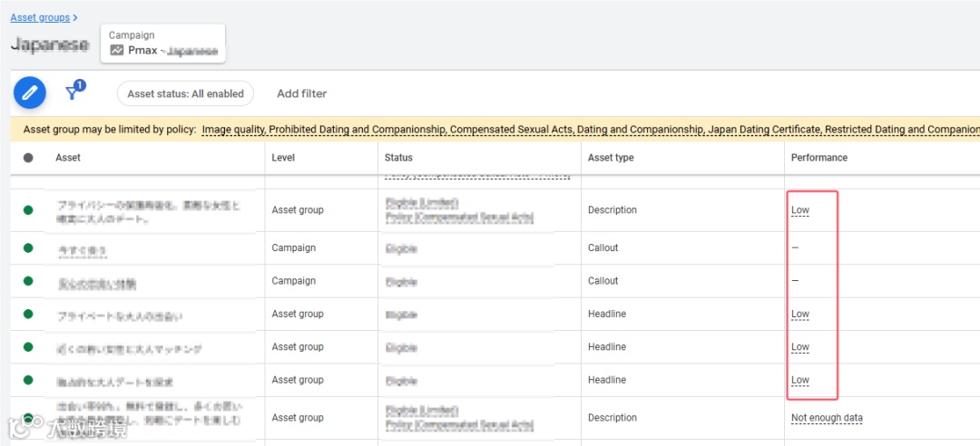
Task: Click the 'Asset status: All enabled' filter chip
Action: click(x=185, y=93)
